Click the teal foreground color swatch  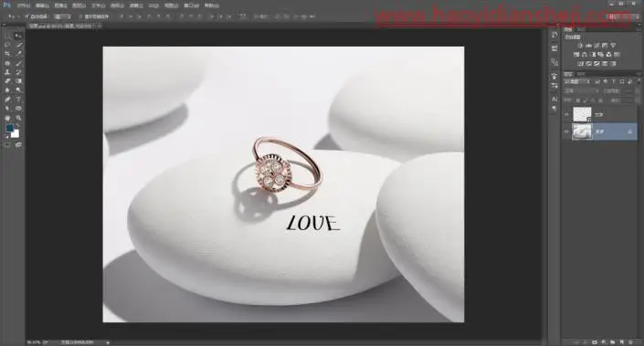(x=9, y=129)
